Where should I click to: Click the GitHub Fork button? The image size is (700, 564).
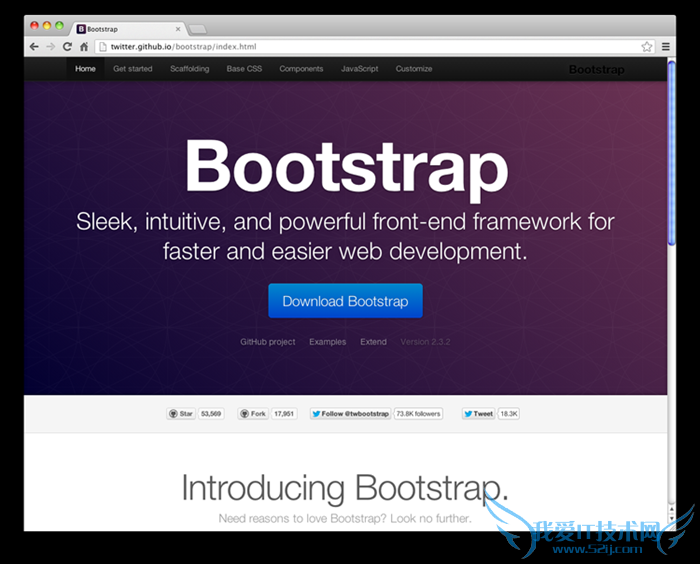pos(253,414)
